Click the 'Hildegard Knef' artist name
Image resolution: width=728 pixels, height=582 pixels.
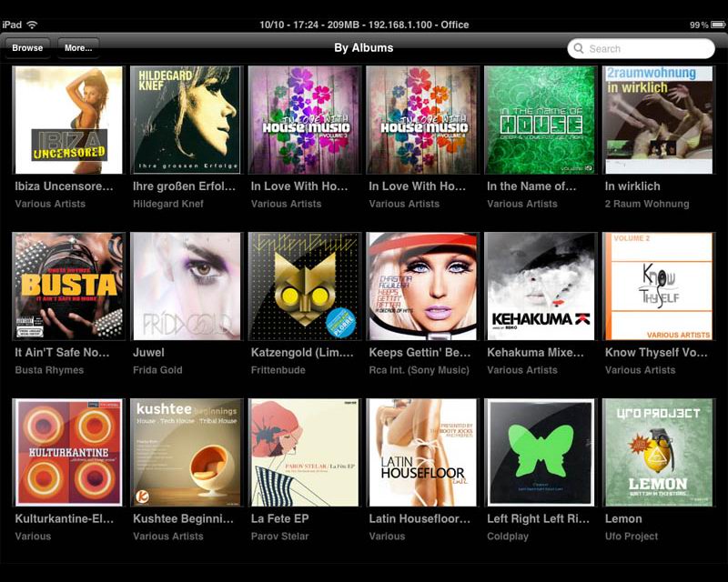[168, 204]
